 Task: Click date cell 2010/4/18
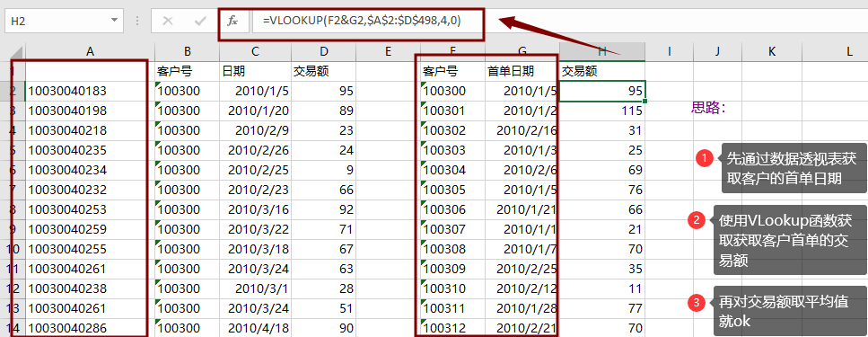point(255,328)
